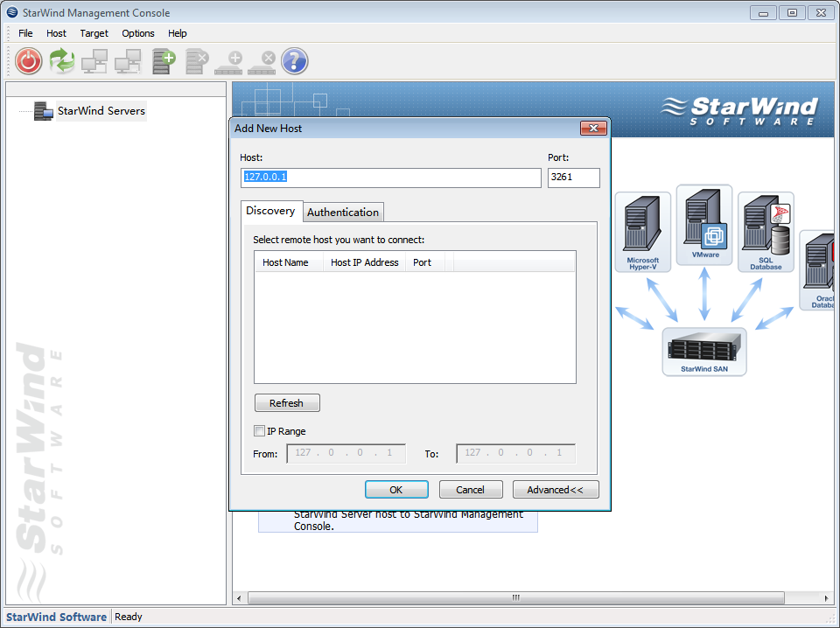Click the Port input field
Image resolution: width=840 pixels, height=628 pixels.
574,178
